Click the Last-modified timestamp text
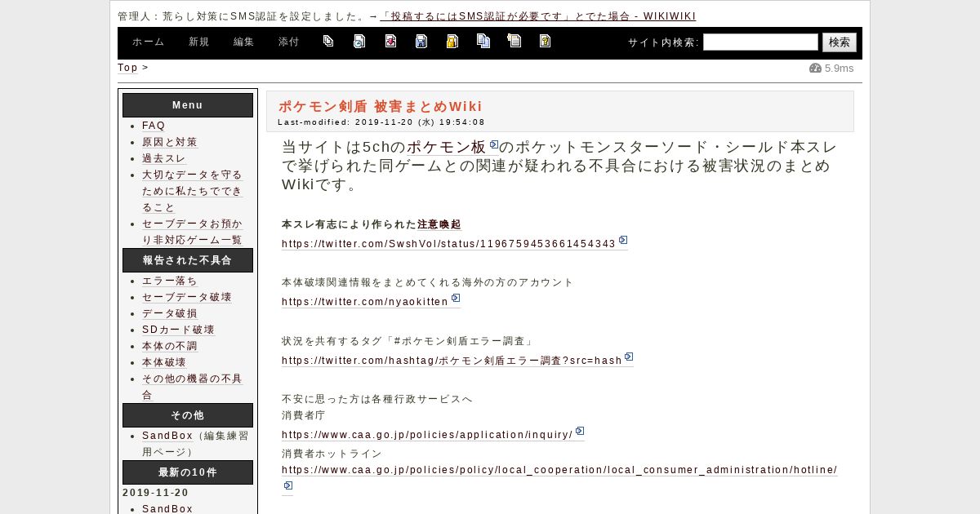The image size is (980, 514). pyautogui.click(x=381, y=122)
